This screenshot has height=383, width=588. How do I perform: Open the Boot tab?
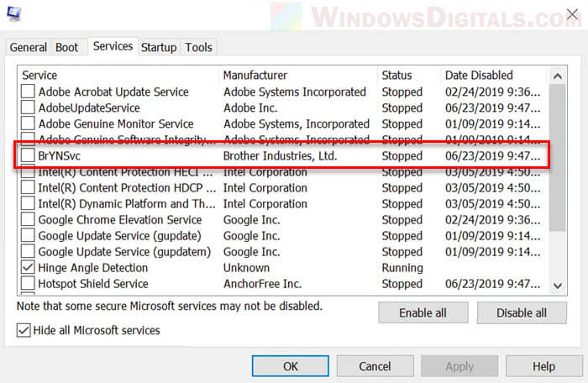(66, 48)
